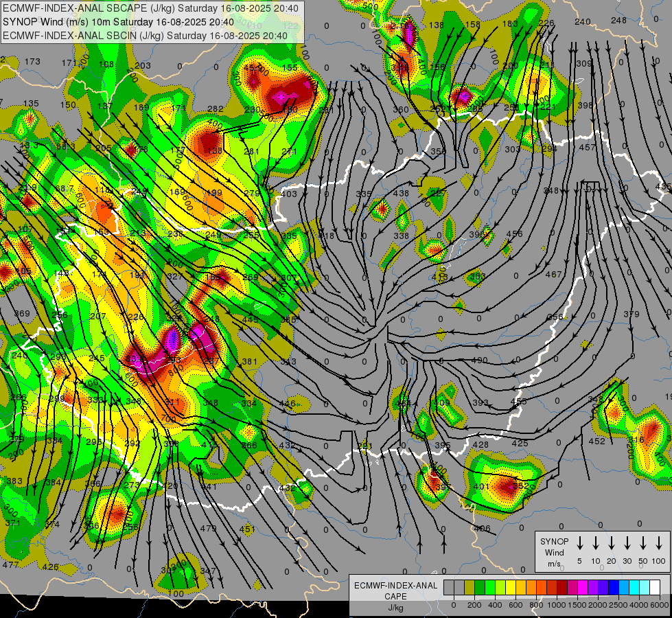Image resolution: width=672 pixels, height=618 pixels.
Task: Select the sky blue CAPE legend swatch
Action: tap(623, 587)
